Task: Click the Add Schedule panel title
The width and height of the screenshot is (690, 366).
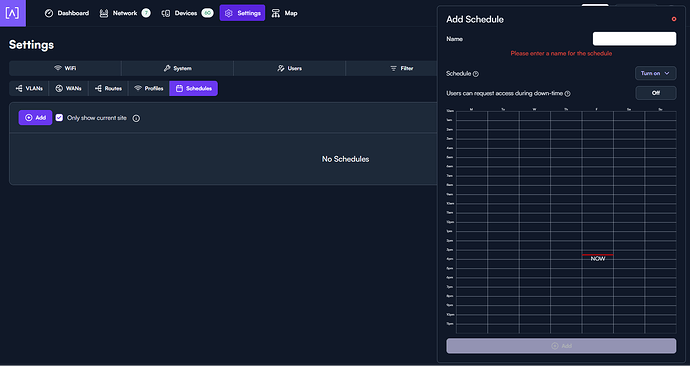Action: coord(475,19)
